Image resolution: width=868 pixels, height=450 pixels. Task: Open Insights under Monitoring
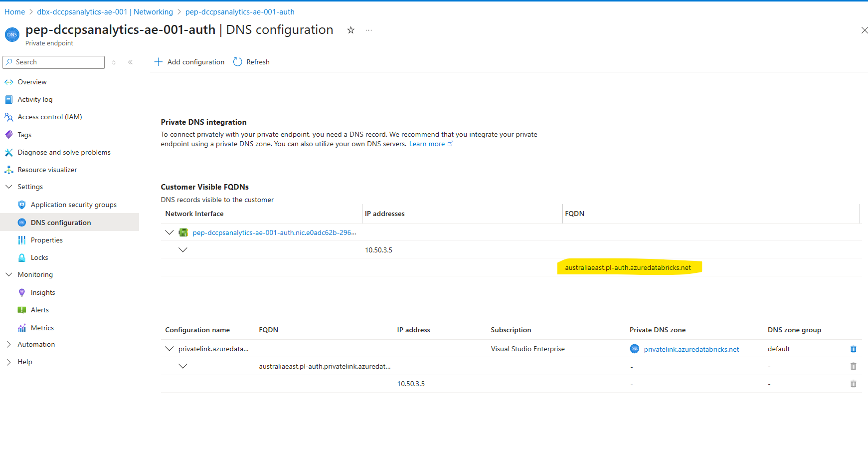(43, 292)
